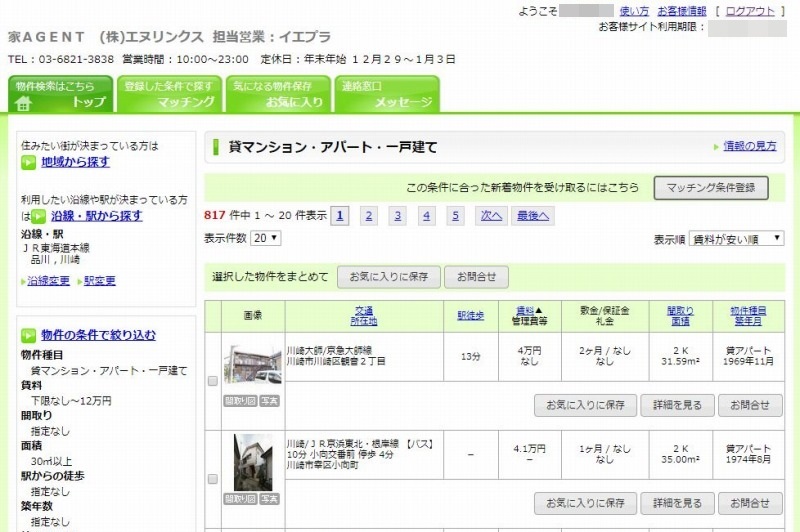Open the トップ tab with house icon
Viewport: 800px width, 532px height.
pyautogui.click(x=60, y=94)
